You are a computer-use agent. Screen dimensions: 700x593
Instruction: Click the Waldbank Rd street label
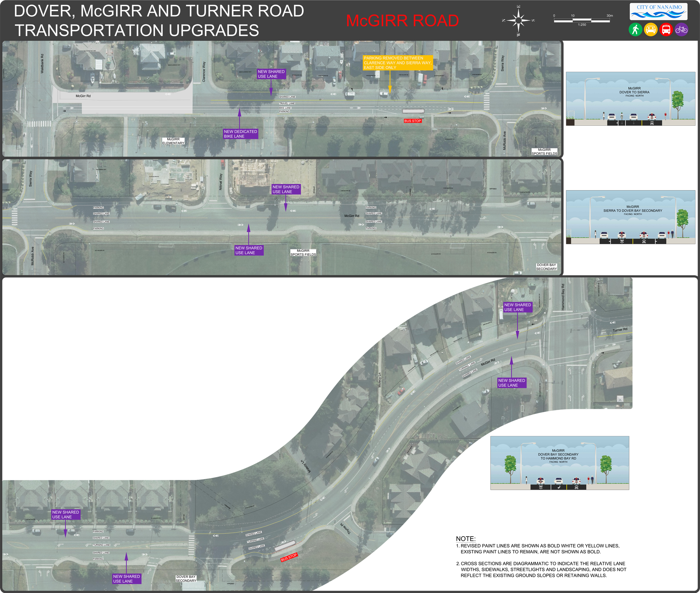(42, 63)
